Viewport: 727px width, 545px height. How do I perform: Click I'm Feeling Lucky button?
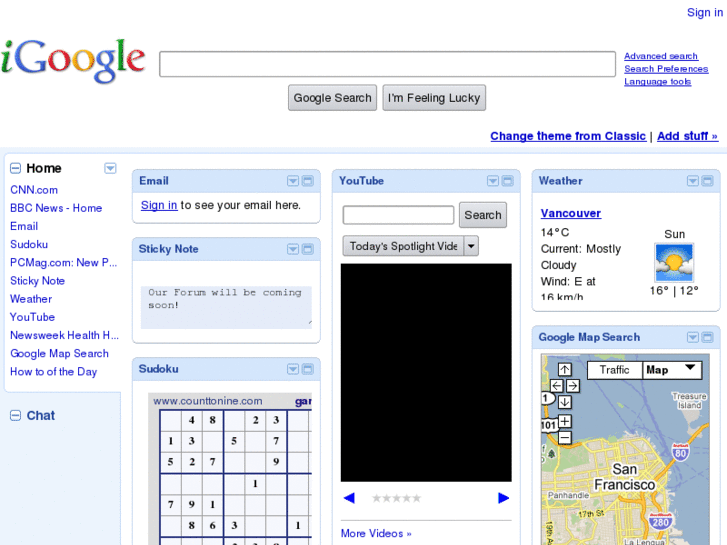click(x=434, y=98)
